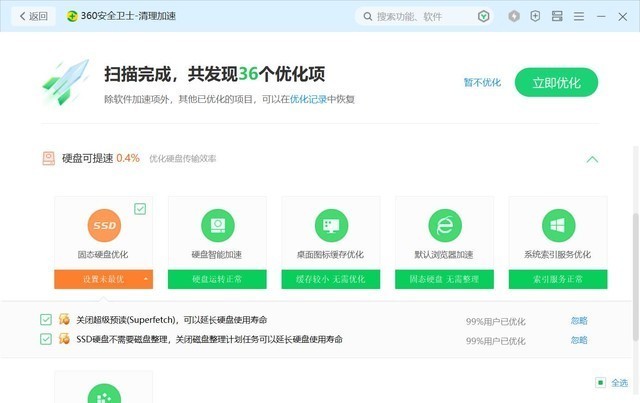
Task: Click 99%用户已优化 on SSD磁盘整理 row
Action: 496,341
